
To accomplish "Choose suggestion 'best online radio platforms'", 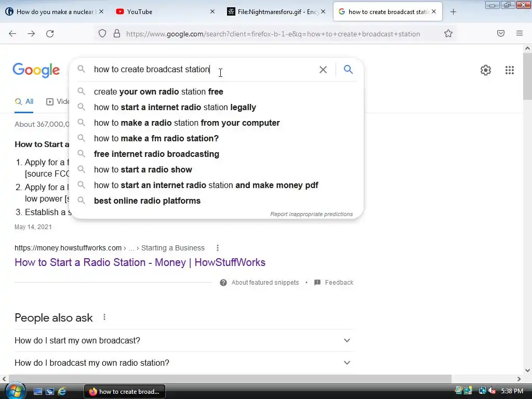I will pyautogui.click(x=217, y=201).
